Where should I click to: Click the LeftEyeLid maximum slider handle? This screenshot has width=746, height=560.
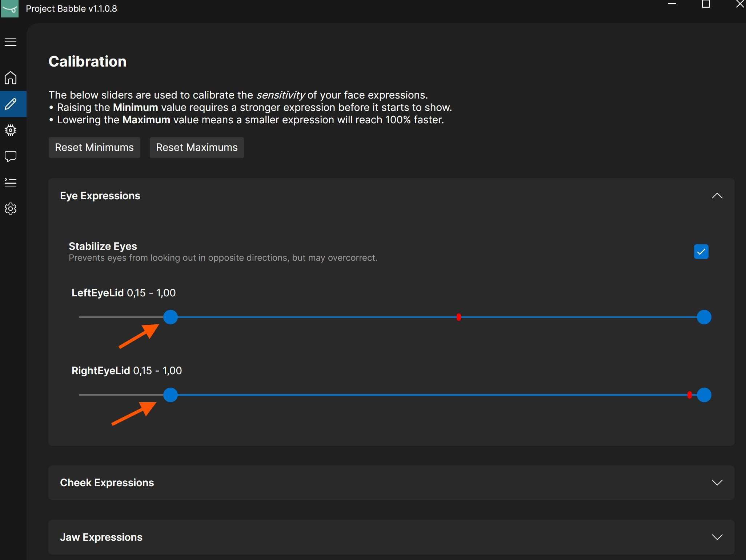pos(704,317)
